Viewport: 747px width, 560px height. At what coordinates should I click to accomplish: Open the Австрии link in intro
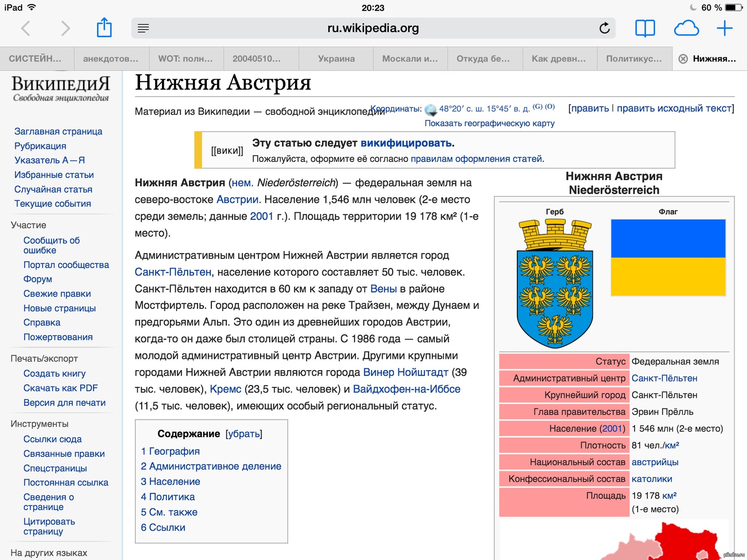tap(237, 200)
